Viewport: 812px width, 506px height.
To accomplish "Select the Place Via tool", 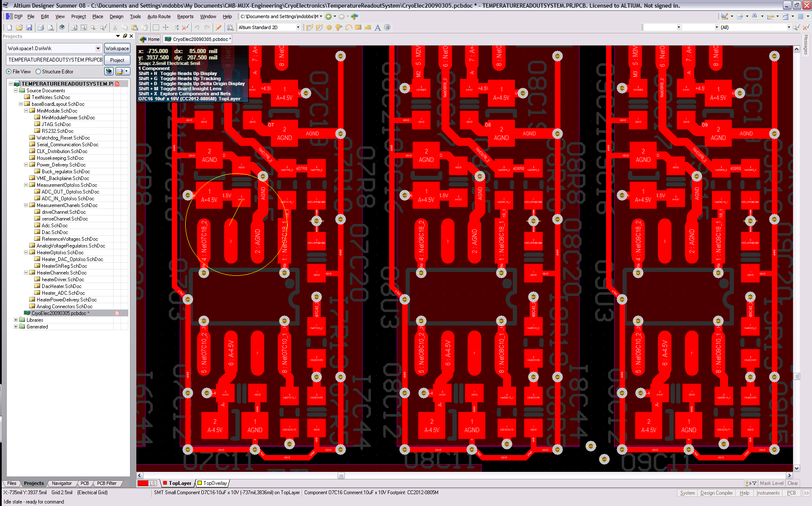I will [x=339, y=27].
